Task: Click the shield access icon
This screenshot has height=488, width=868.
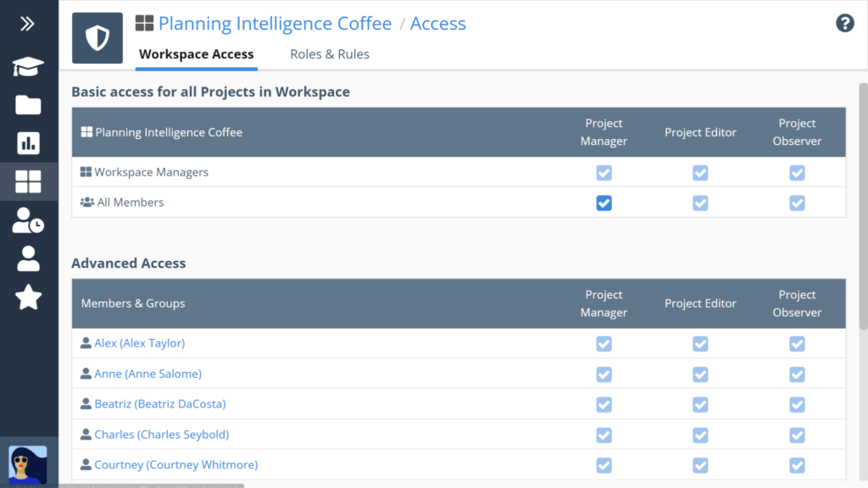Action: point(97,38)
